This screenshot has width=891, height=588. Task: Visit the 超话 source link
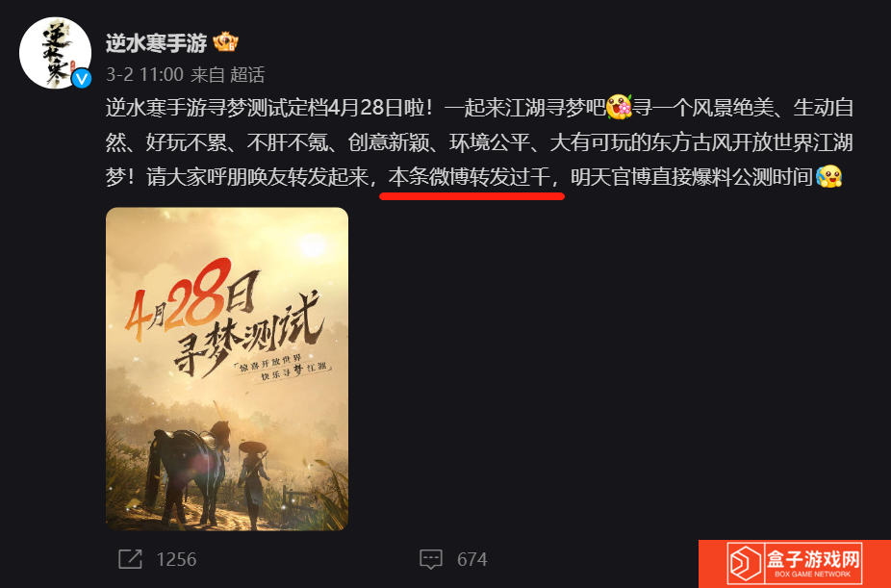(x=247, y=74)
